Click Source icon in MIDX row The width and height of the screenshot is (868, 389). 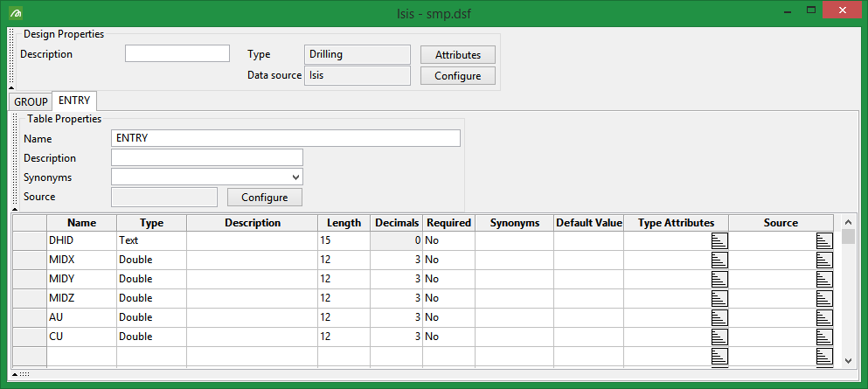[x=824, y=260]
